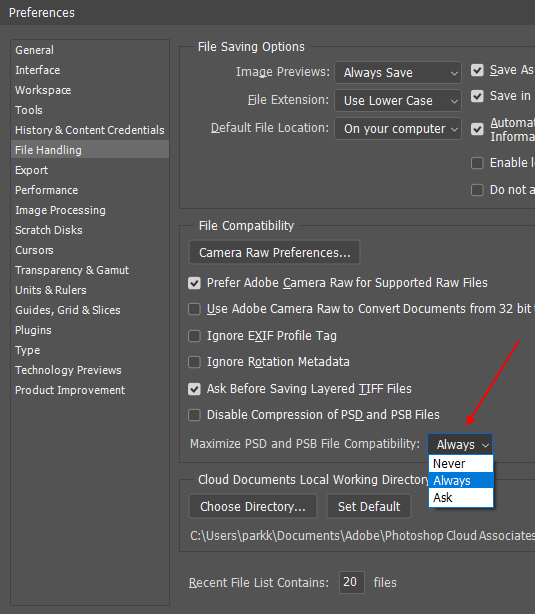Click Camera Raw Preferences button
535x616 pixels.
click(274, 252)
